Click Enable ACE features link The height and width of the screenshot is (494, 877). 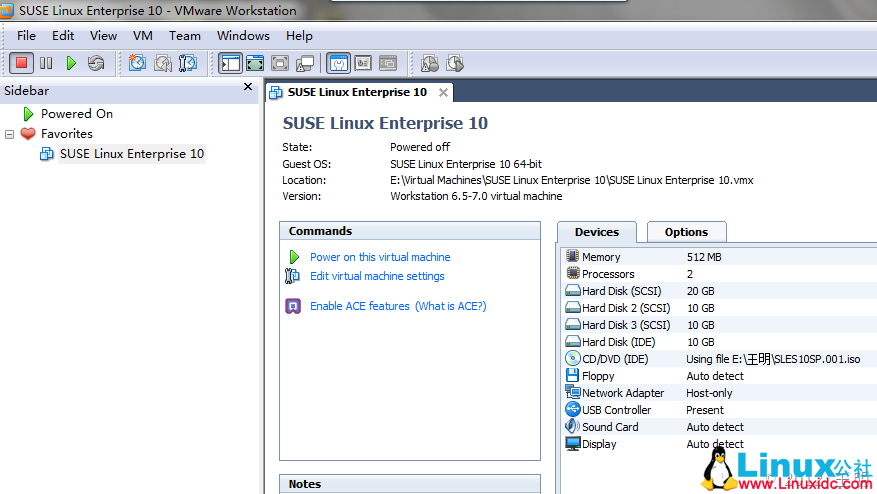tap(360, 306)
